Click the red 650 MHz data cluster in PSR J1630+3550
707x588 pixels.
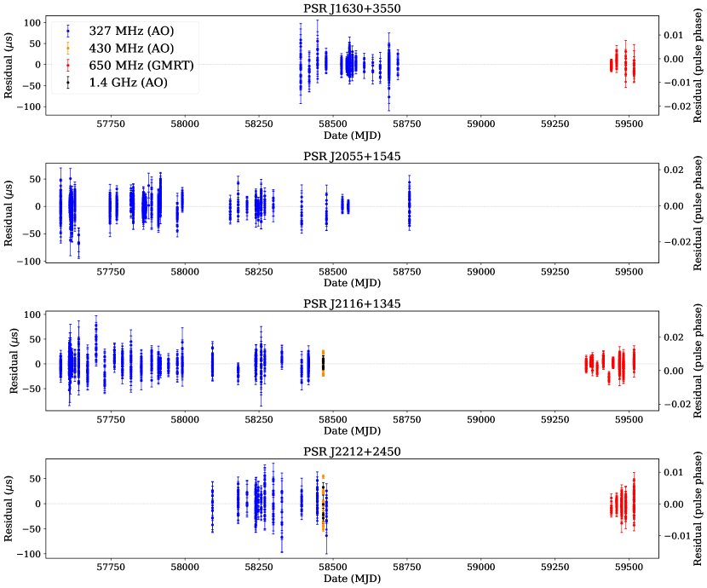coord(623,64)
